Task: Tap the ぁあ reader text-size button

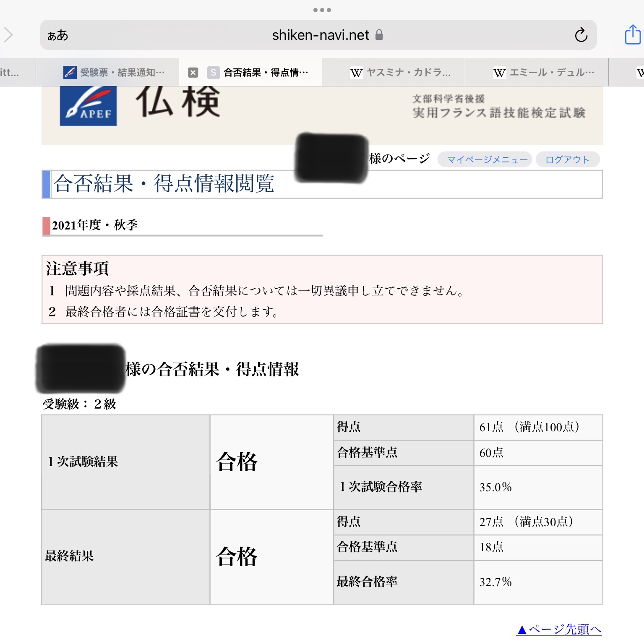Action: pos(57,35)
